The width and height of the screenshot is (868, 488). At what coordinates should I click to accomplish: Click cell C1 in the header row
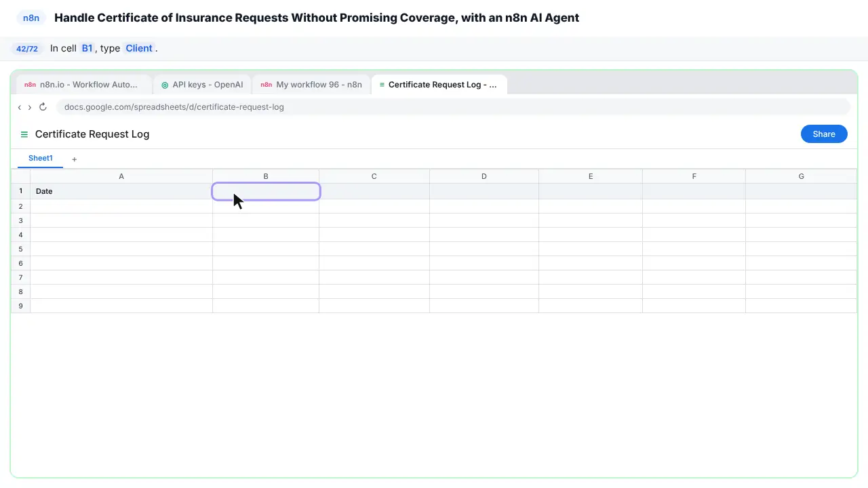coord(374,191)
